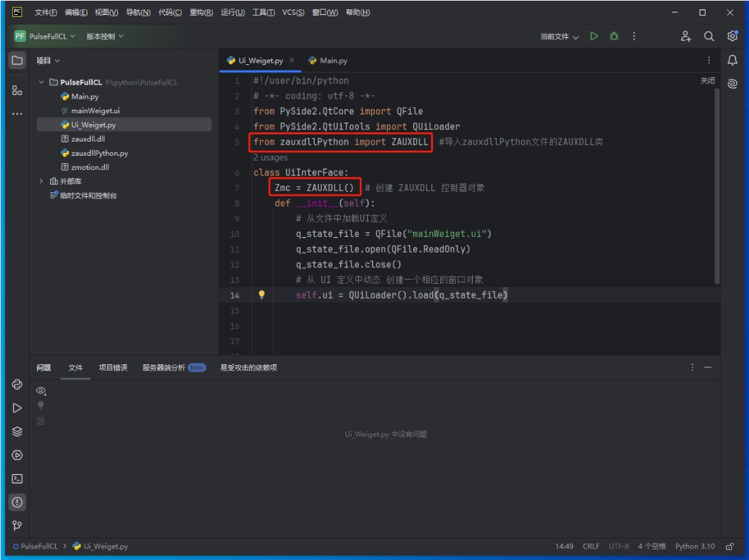The width and height of the screenshot is (749, 560).
Task: Hide the Problems panel with minimize dash
Action: pyautogui.click(x=708, y=368)
